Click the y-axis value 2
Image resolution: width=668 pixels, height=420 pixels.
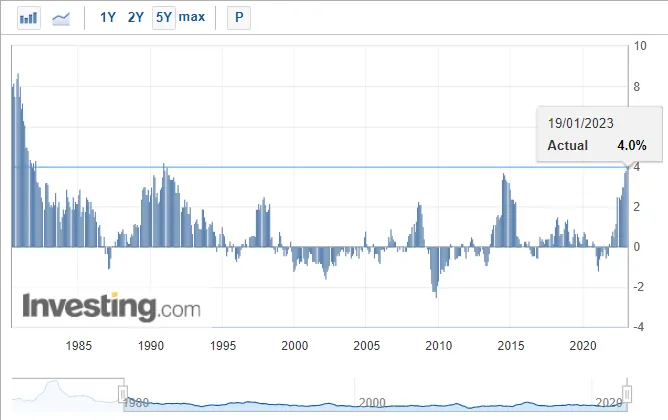(x=636, y=207)
